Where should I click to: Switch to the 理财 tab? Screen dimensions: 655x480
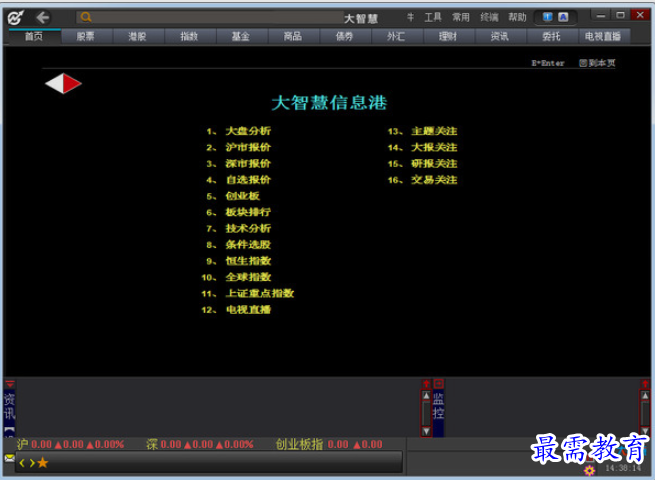point(448,37)
